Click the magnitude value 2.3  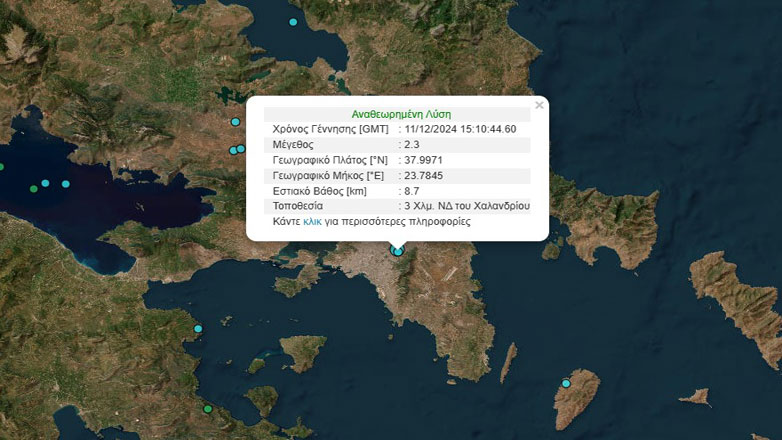click(x=412, y=145)
